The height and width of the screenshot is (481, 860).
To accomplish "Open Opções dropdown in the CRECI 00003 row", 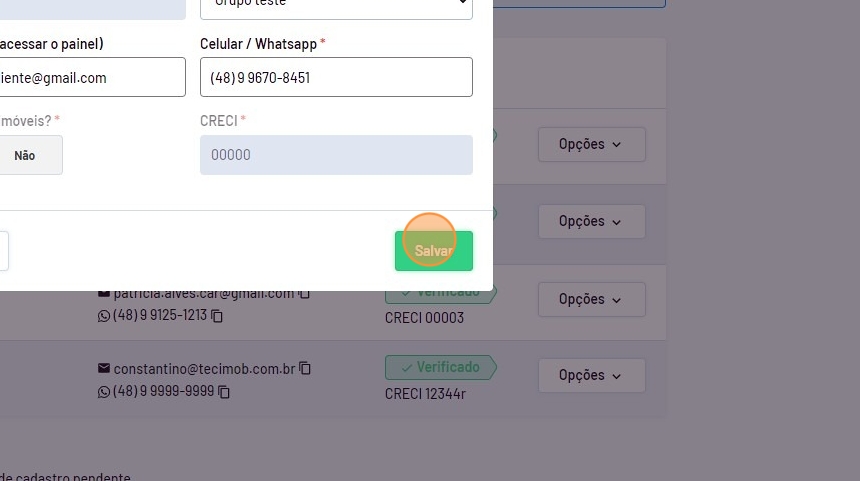I will [x=591, y=299].
